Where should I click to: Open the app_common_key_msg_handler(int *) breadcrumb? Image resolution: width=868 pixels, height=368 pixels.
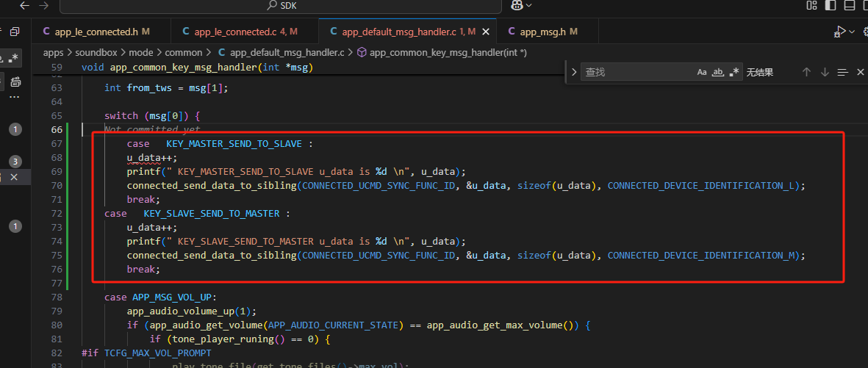coord(442,53)
